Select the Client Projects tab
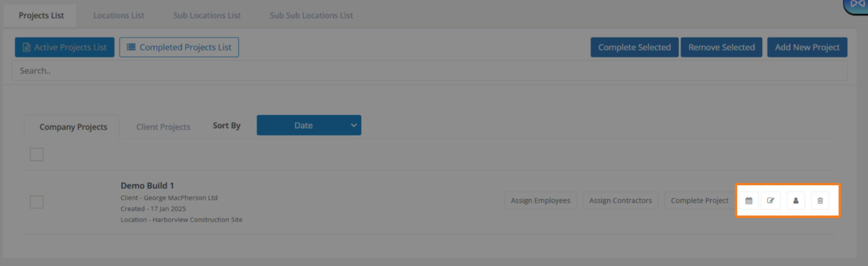Image resolution: width=868 pixels, height=266 pixels. pos(163,127)
